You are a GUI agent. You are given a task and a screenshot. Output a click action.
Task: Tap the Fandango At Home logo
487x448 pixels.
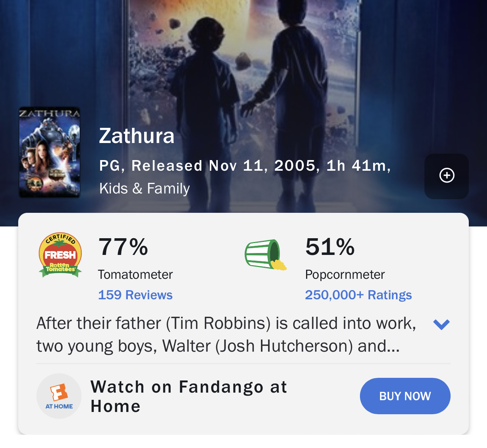[59, 396]
